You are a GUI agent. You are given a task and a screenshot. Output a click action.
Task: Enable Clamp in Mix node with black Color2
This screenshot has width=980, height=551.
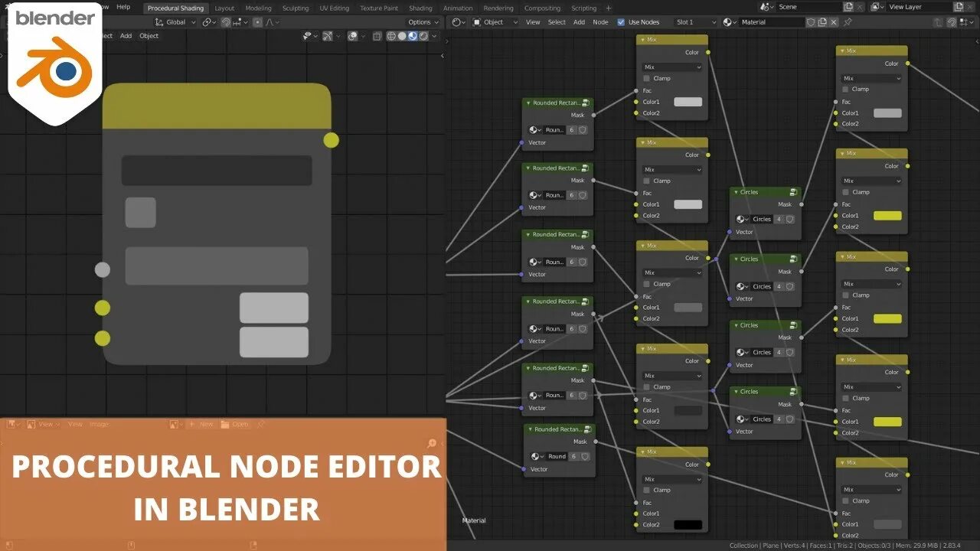(x=647, y=490)
